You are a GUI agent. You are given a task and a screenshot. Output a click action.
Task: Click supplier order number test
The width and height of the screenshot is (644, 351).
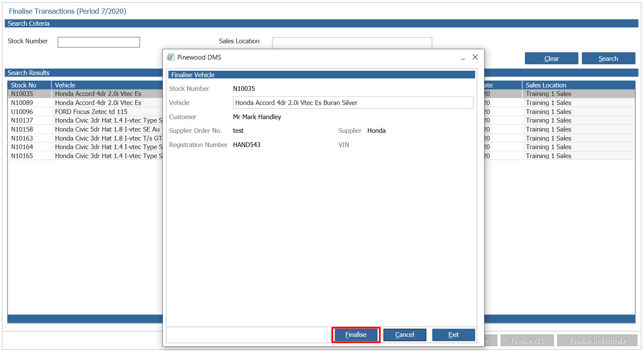point(238,131)
